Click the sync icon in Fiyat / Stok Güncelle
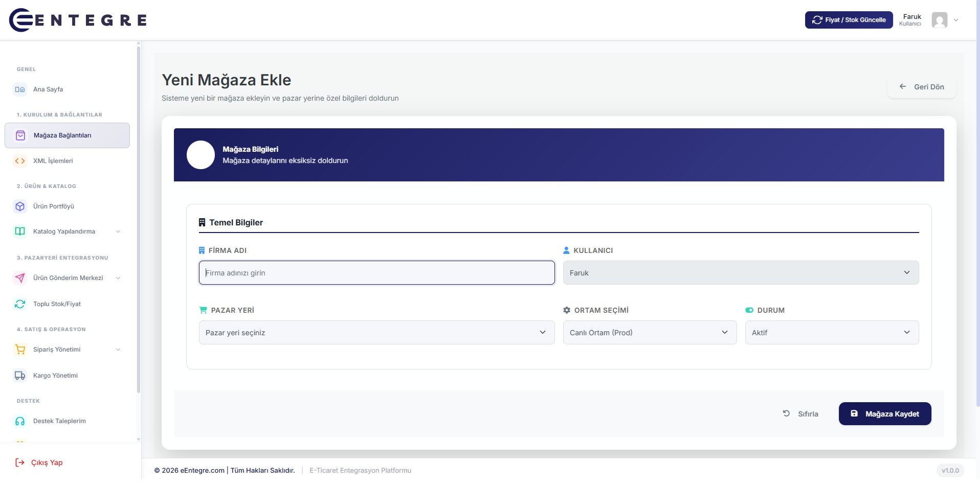This screenshot has width=980, height=486. click(x=817, y=20)
